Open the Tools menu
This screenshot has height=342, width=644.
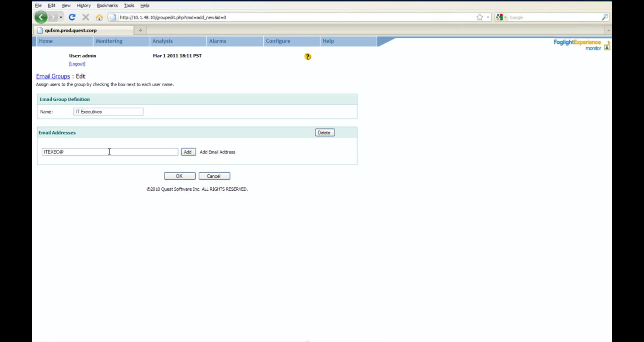pos(129,5)
